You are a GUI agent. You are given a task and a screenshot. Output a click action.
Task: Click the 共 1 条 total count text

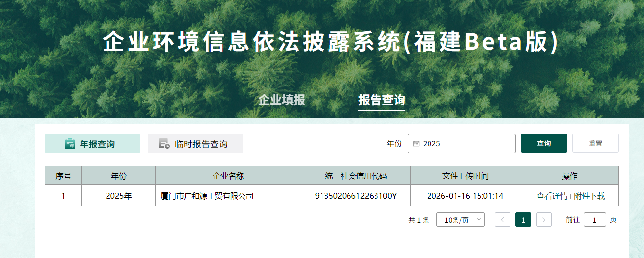(419, 220)
